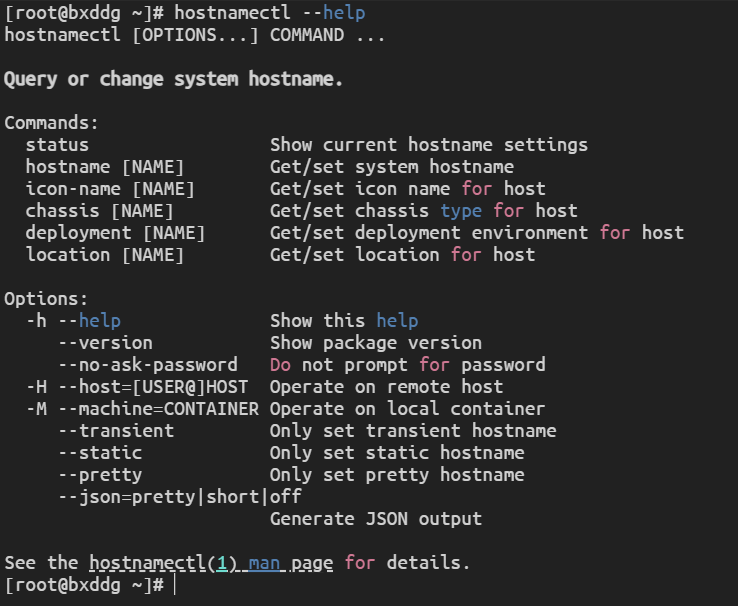The width and height of the screenshot is (738, 606).
Task: Click the cursor at the last prompt
Action: coord(173,585)
